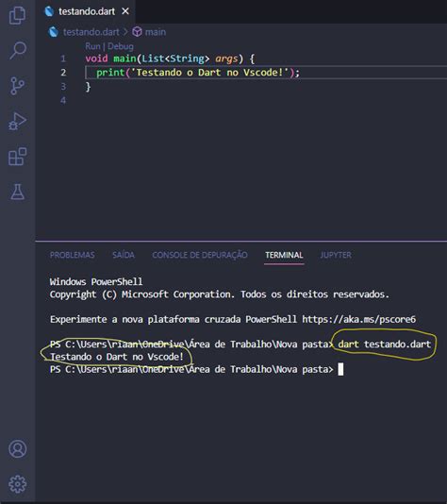The image size is (447, 504).
Task: Click the cube symbol icon in breadcrumb
Action: (137, 32)
